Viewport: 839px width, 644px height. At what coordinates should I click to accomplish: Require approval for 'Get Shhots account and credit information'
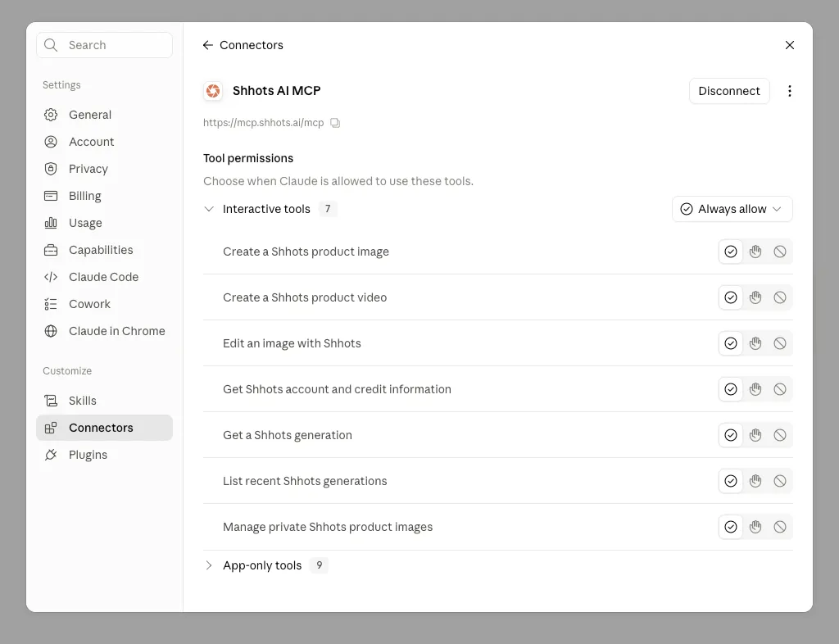(755, 389)
